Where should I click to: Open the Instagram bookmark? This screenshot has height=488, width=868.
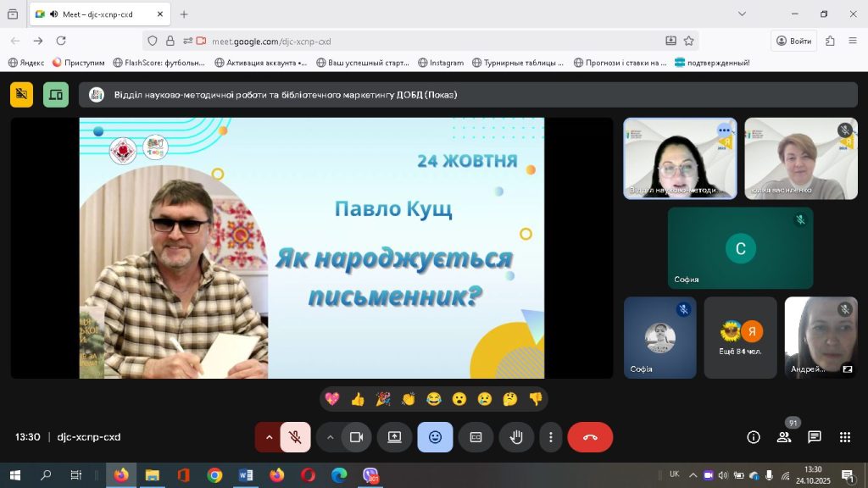[x=441, y=62]
